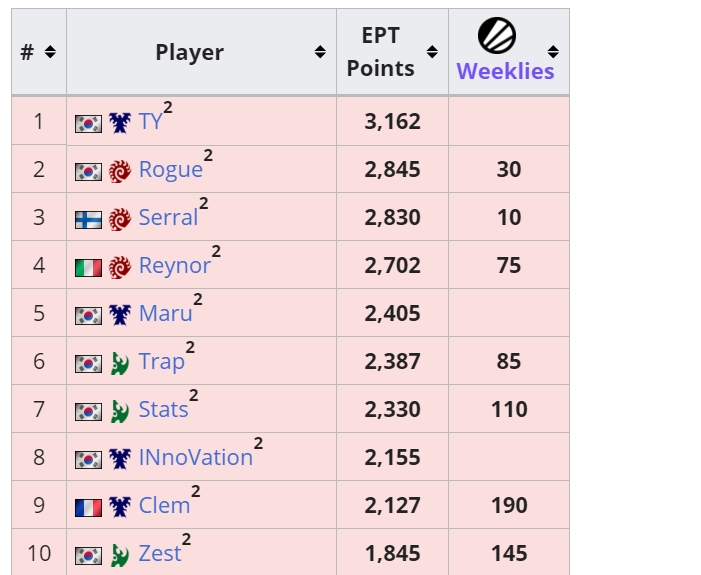Click the ESL logo icon above Weeklies
This screenshot has height=575, width=701.
[x=497, y=35]
